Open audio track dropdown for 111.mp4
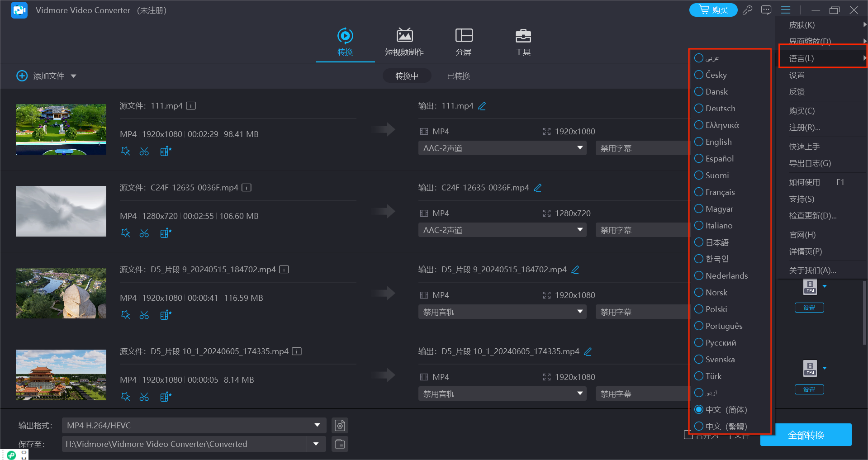 502,148
